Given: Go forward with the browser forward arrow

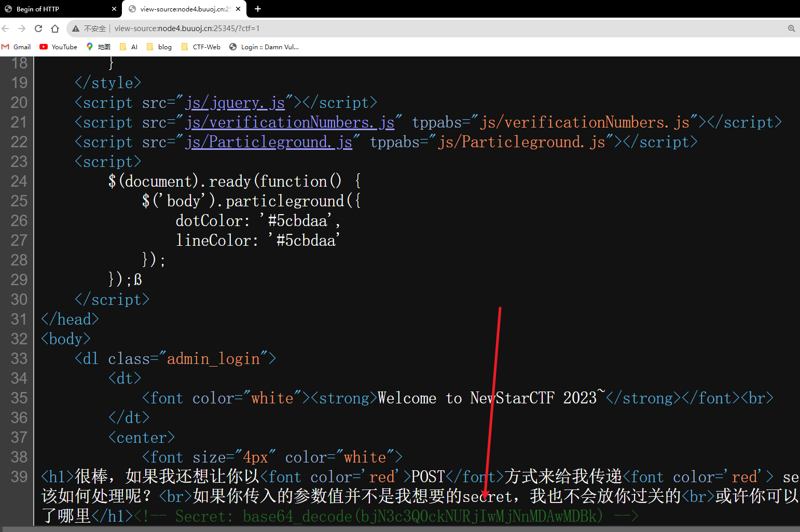Looking at the screenshot, I should (x=22, y=29).
